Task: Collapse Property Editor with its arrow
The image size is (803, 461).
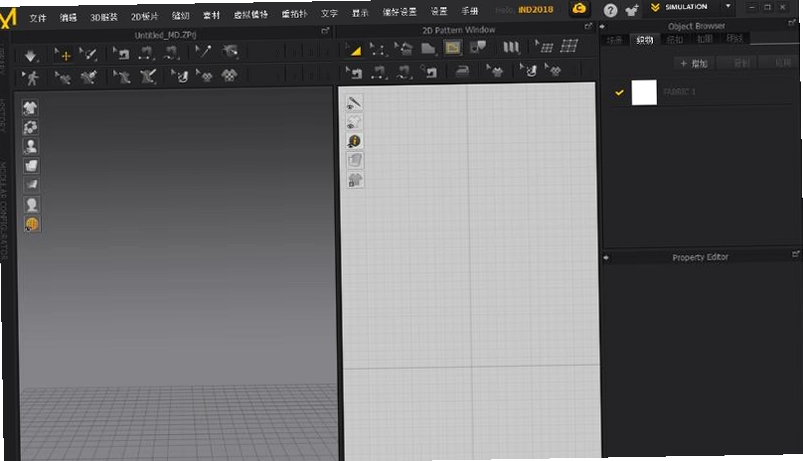Action: click(x=606, y=258)
